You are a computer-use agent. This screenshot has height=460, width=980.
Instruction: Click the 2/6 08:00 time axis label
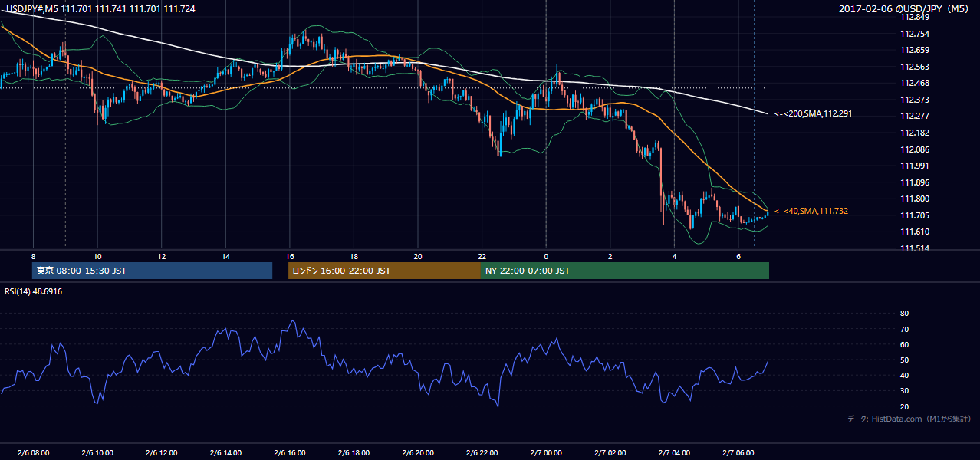point(32,453)
